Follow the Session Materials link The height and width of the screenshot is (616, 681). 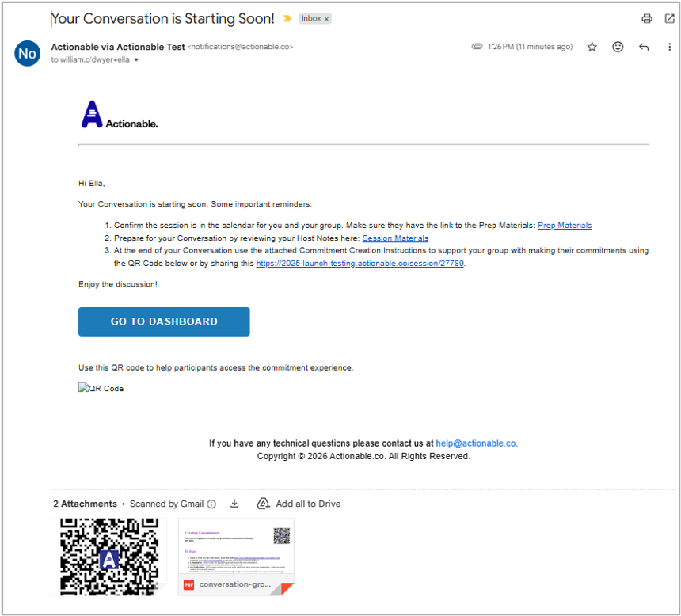click(395, 238)
